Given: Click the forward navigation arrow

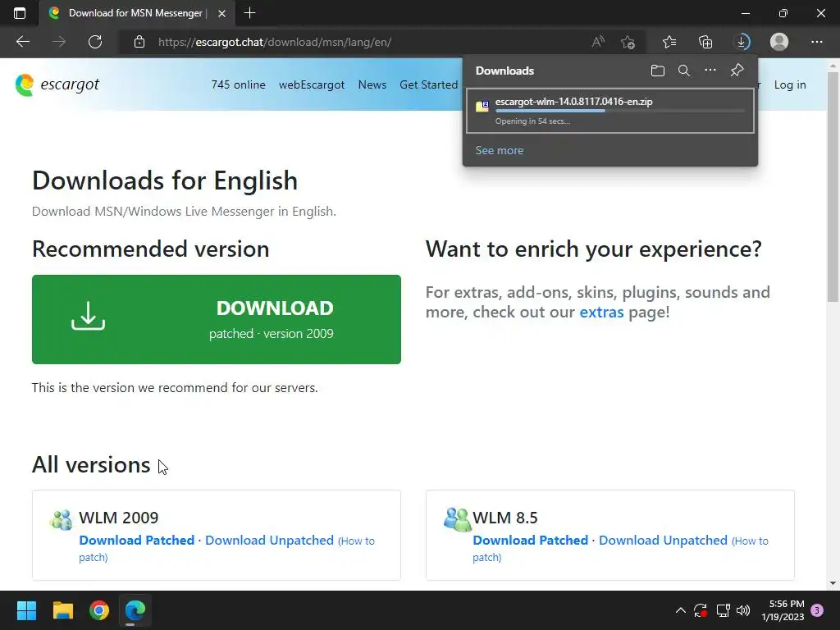Looking at the screenshot, I should (59, 42).
